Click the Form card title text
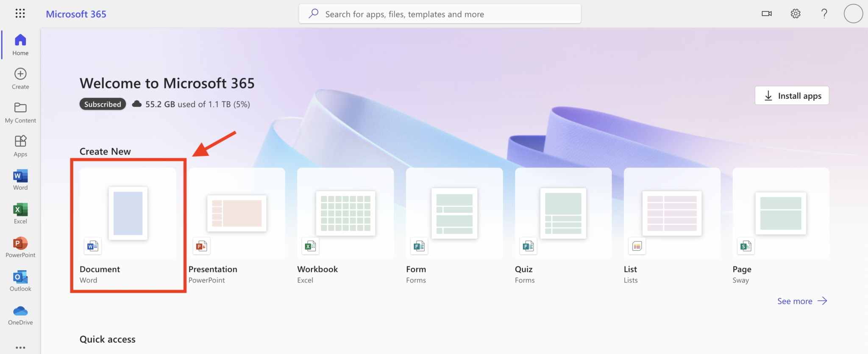Viewport: 868px width, 354px height. [x=416, y=269]
